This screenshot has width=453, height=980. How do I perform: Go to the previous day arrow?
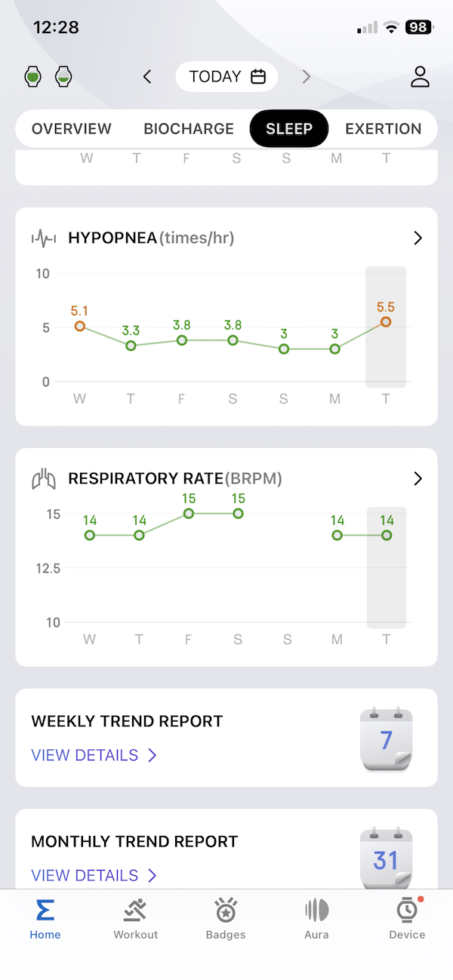148,76
